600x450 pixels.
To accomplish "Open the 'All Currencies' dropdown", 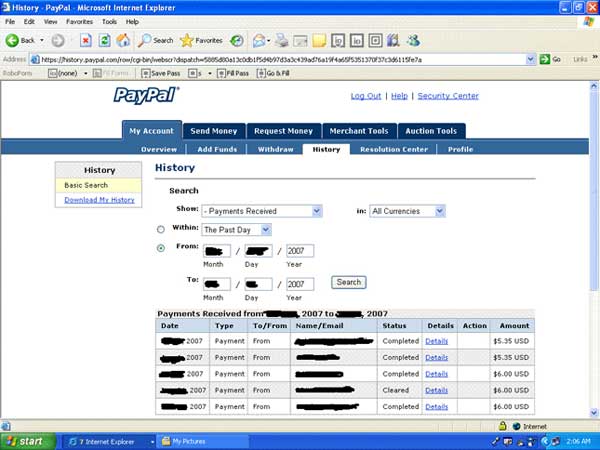I will 408,211.
